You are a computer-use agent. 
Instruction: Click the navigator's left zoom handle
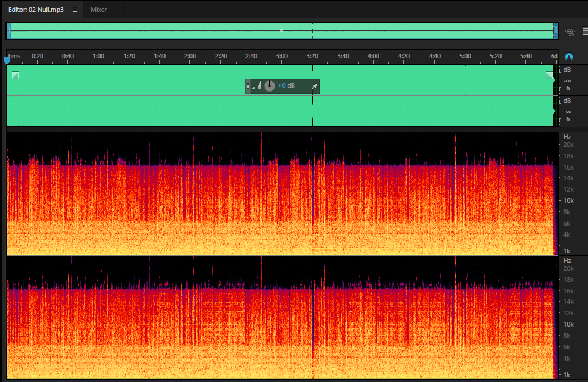(8, 31)
